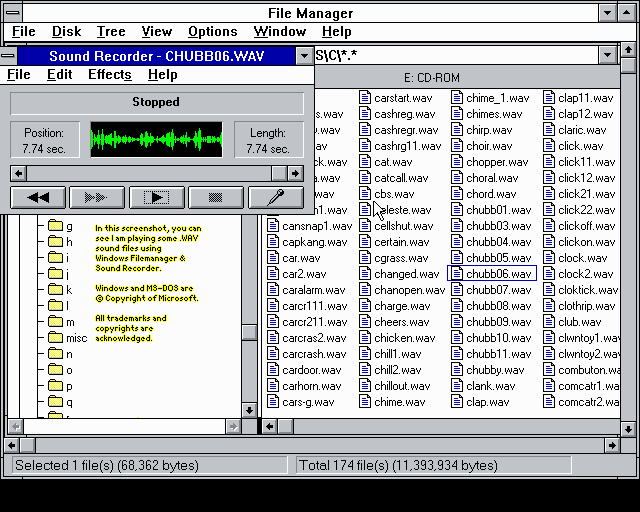
Task: Select the chicken.wav file icon
Action: coord(365,338)
